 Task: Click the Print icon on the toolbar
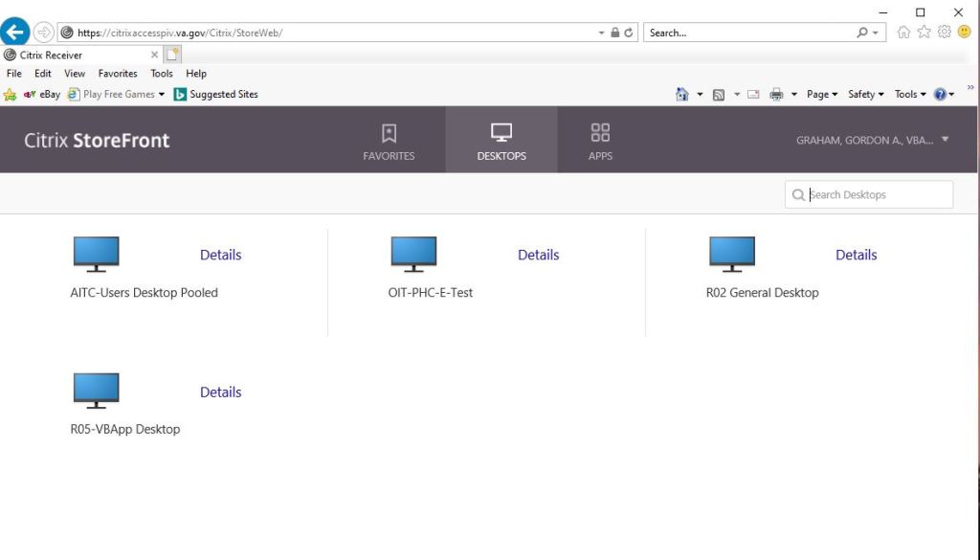pyautogui.click(x=777, y=94)
